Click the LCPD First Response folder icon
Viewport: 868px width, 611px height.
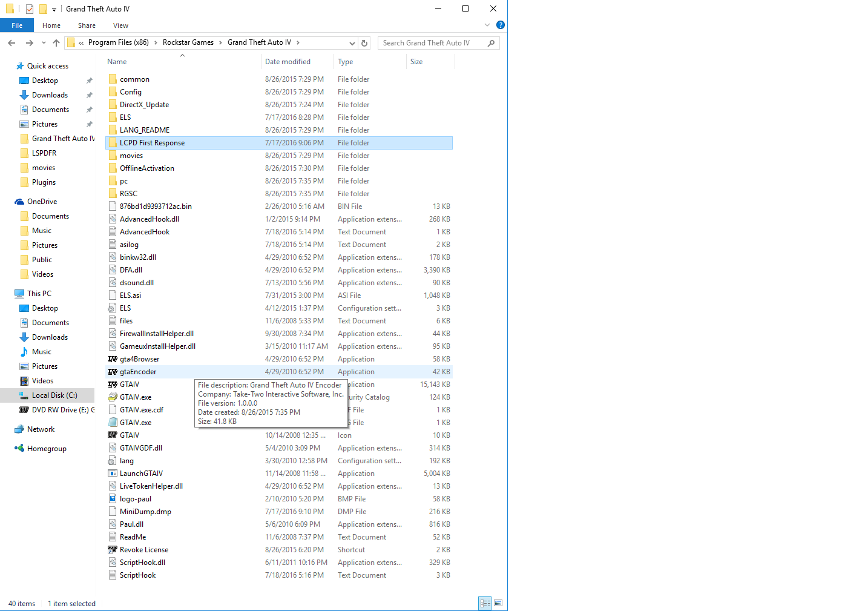(x=113, y=143)
